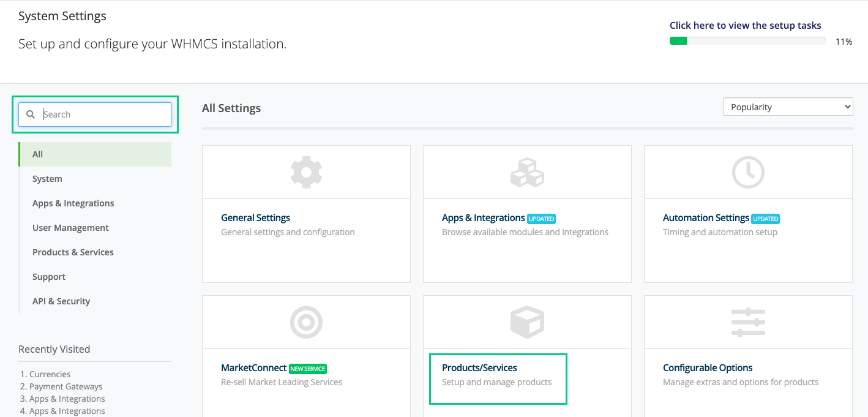Image resolution: width=868 pixels, height=417 pixels.
Task: Click the UPDATED badge on Automation Settings
Action: [x=765, y=219]
